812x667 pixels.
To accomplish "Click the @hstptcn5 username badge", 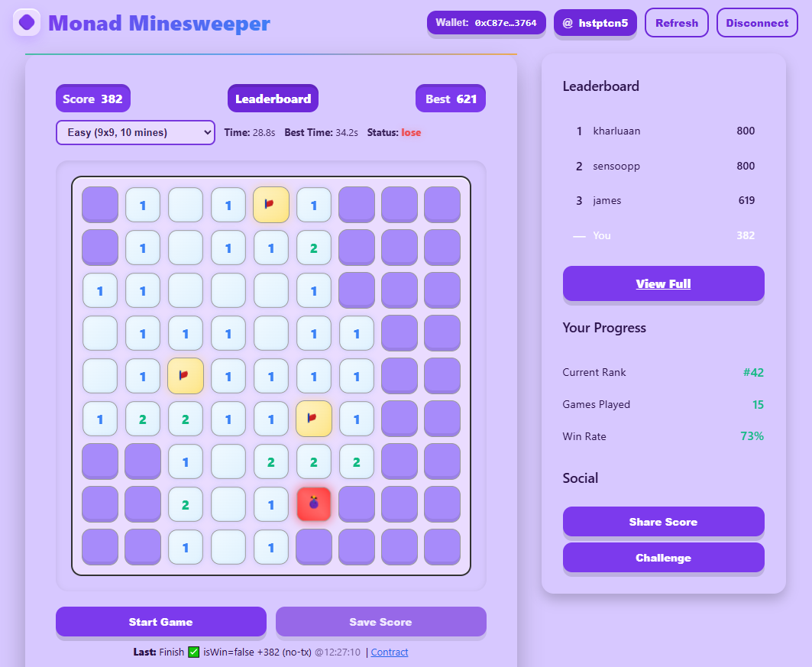I will (x=595, y=23).
